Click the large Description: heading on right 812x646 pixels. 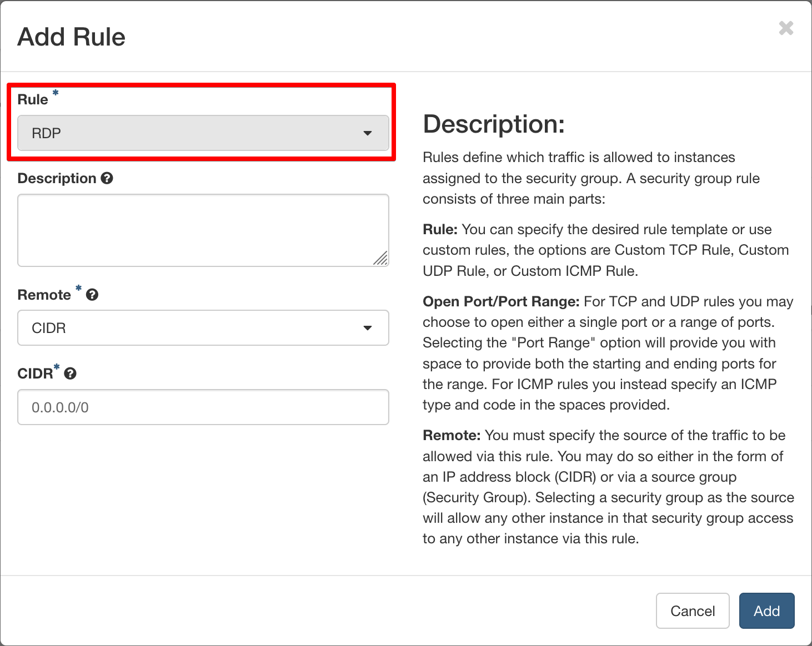[494, 124]
